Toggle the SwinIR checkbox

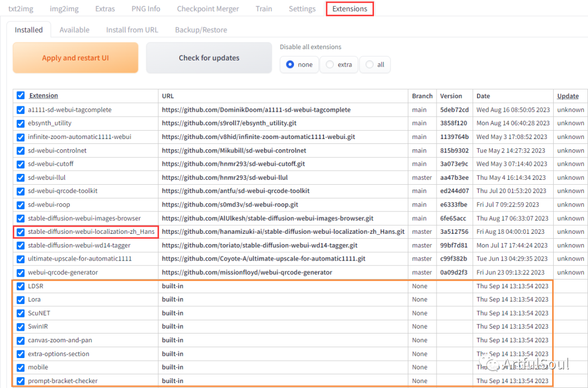[21, 327]
